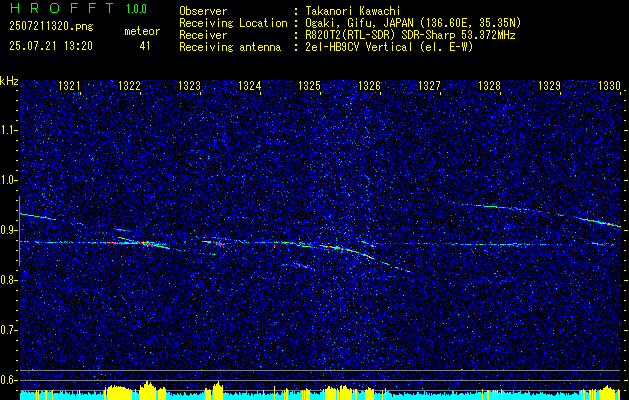This screenshot has height=400, width=629.
Task: Click time marker 1330
Action: pos(609,86)
